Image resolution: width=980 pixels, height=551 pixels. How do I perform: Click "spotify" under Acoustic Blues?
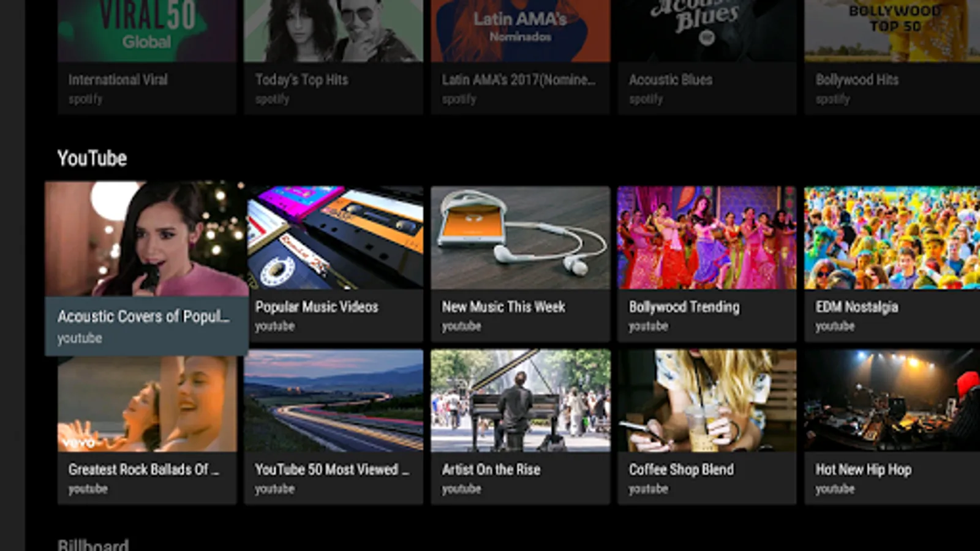pyautogui.click(x=646, y=99)
